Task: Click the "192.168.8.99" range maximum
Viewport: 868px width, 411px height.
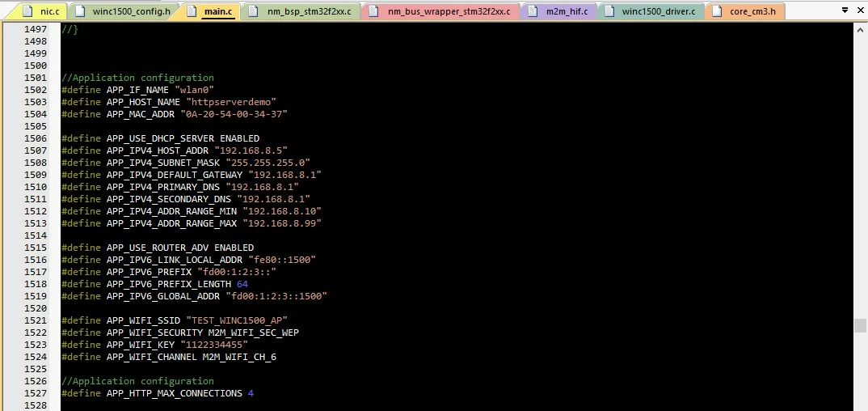Action: (282, 224)
